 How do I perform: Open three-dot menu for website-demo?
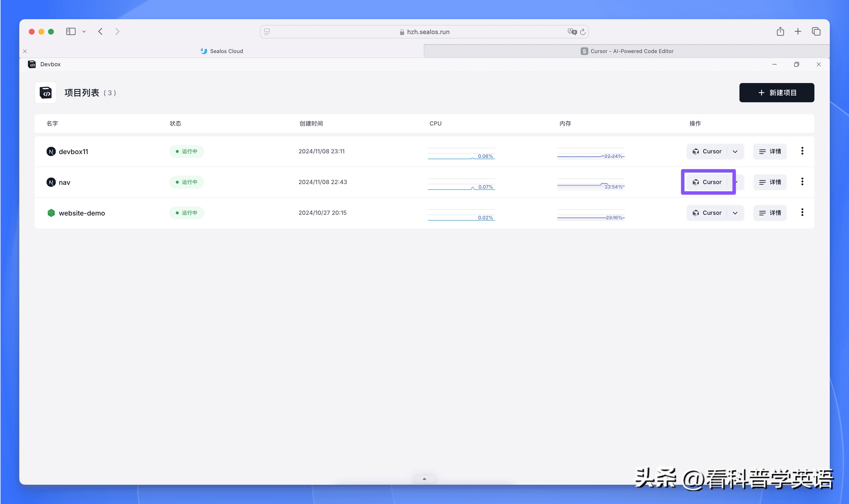pos(802,213)
